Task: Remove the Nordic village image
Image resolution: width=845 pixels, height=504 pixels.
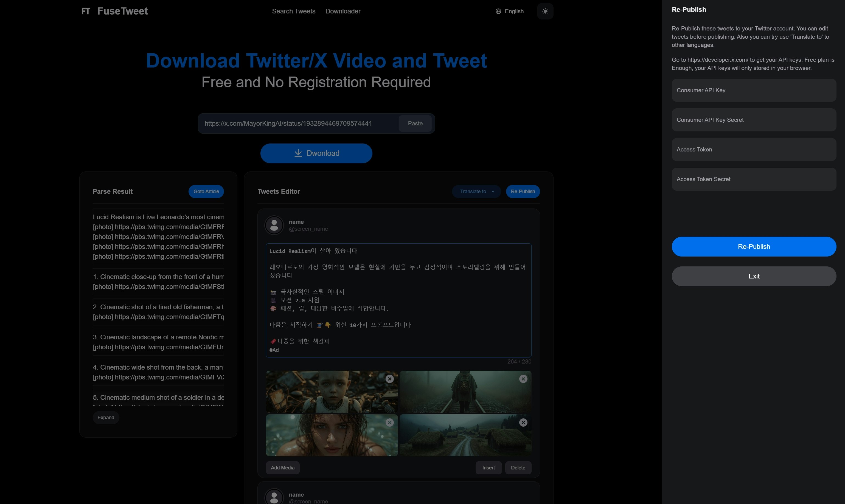Action: [x=523, y=423]
